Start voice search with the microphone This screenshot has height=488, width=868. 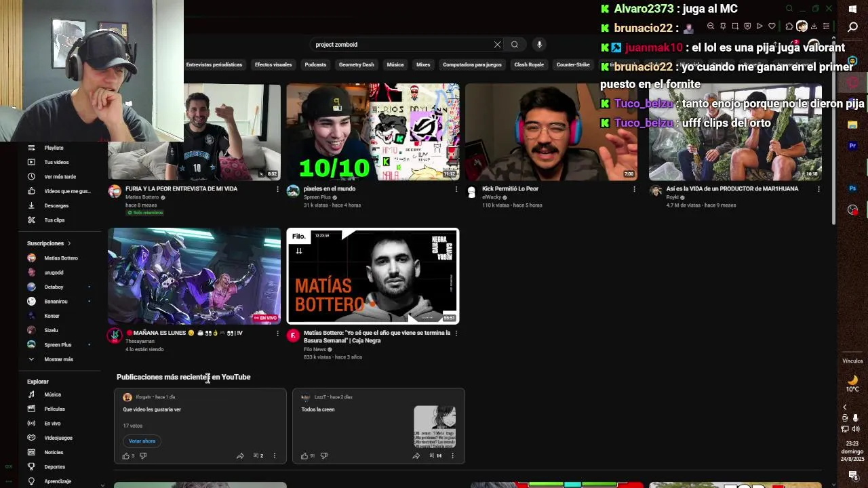(539, 45)
